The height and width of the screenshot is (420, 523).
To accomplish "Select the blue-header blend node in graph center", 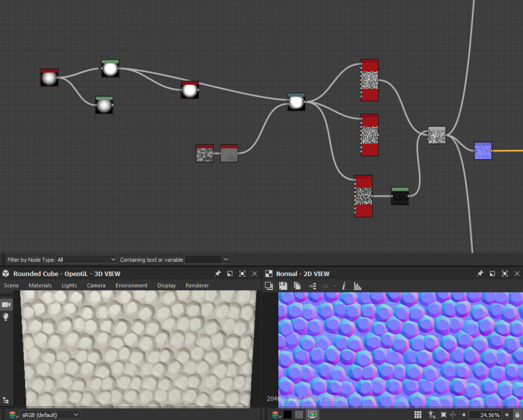I will (x=296, y=102).
